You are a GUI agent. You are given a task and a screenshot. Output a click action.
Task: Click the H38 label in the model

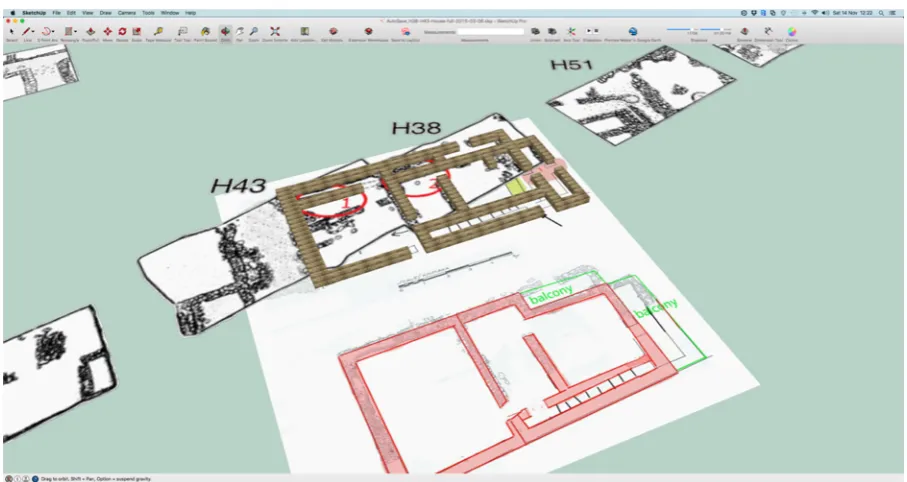(416, 128)
